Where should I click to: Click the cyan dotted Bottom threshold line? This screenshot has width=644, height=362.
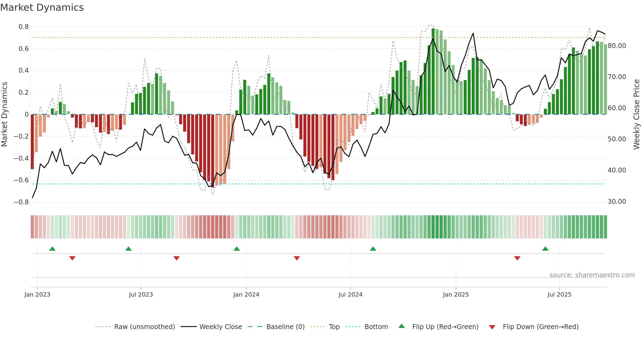(319, 184)
